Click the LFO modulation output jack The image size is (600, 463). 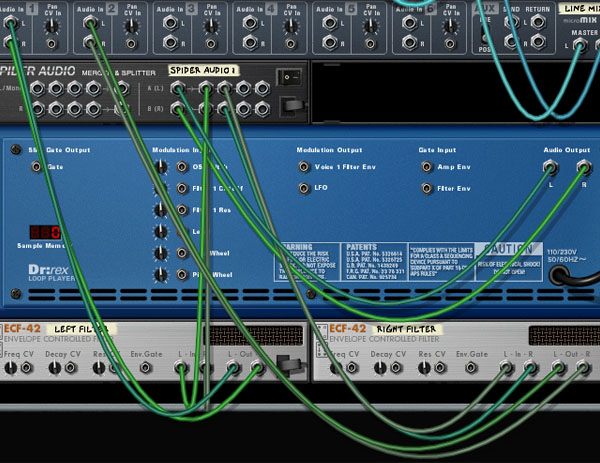pos(303,187)
